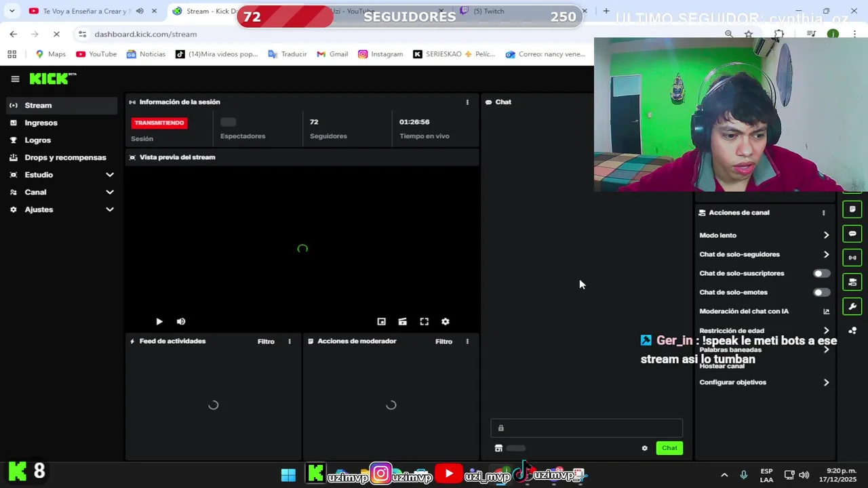Screen dimensions: 868x488
Task: Click the wrench icon in the right strip
Action: pyautogui.click(x=852, y=306)
